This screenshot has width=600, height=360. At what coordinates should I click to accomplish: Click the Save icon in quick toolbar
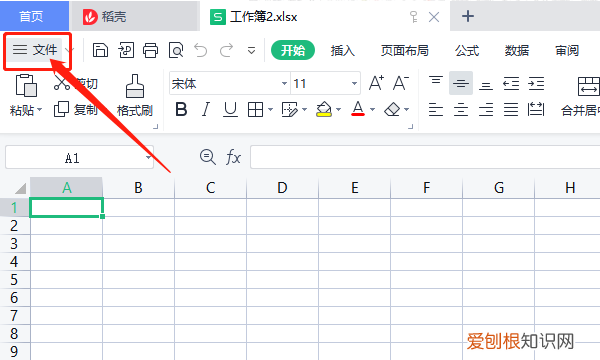(x=100, y=50)
